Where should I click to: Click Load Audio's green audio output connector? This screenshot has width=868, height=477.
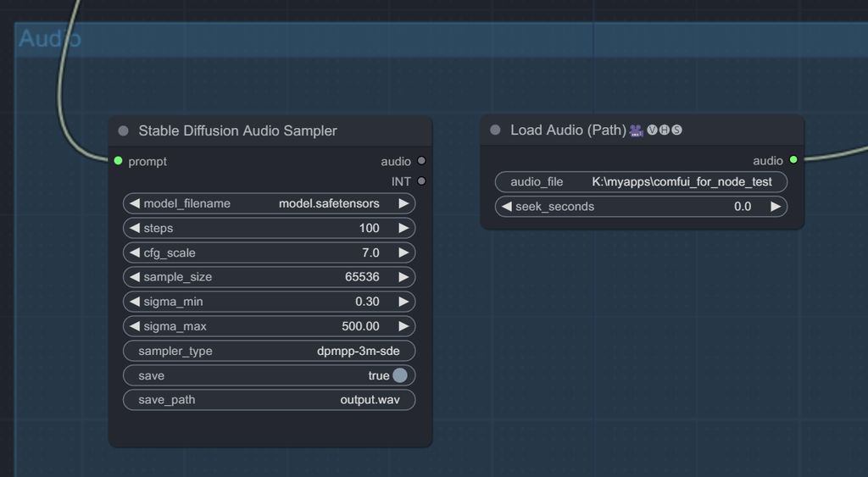(x=793, y=160)
